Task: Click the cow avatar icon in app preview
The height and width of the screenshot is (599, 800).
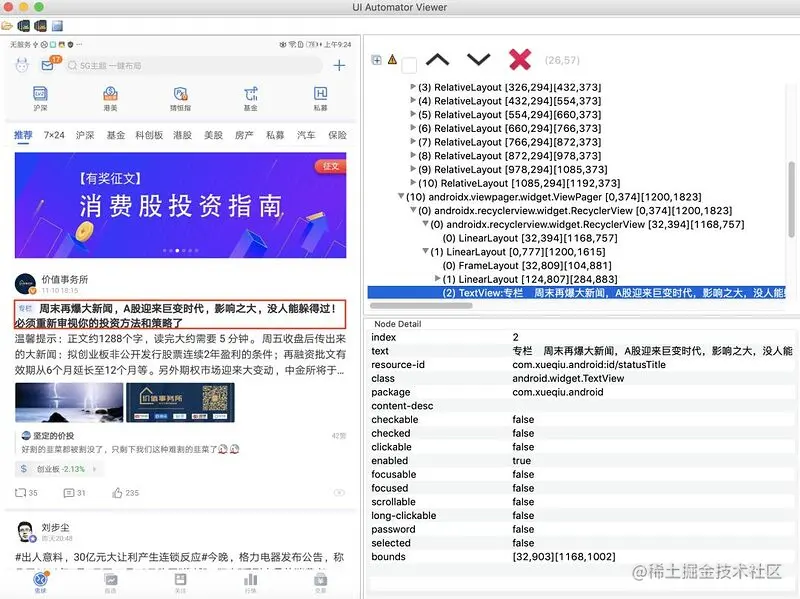Action: tap(22, 65)
